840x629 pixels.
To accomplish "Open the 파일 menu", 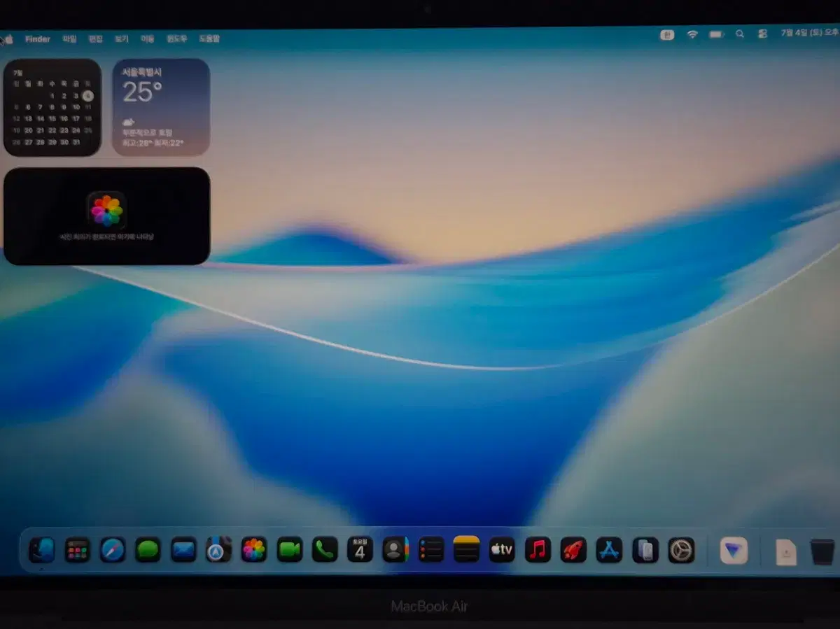I will (69, 39).
